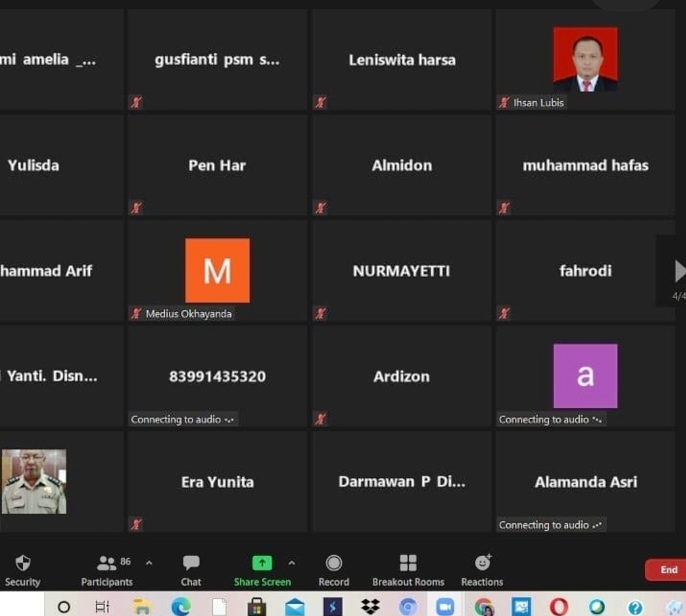Click the orange M avatar of Medius Okhayanda
This screenshot has height=616, width=686.
(x=217, y=271)
